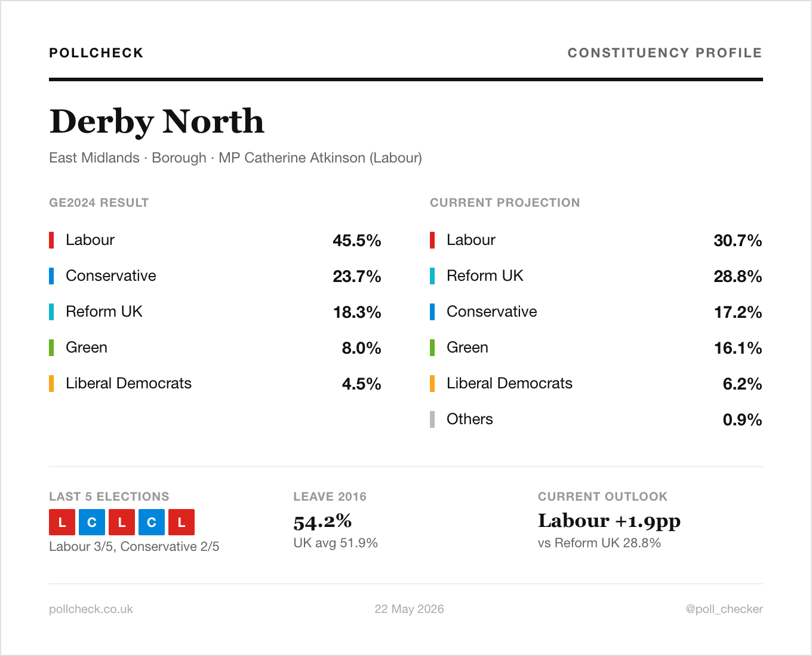Select the Derby North title

[156, 121]
